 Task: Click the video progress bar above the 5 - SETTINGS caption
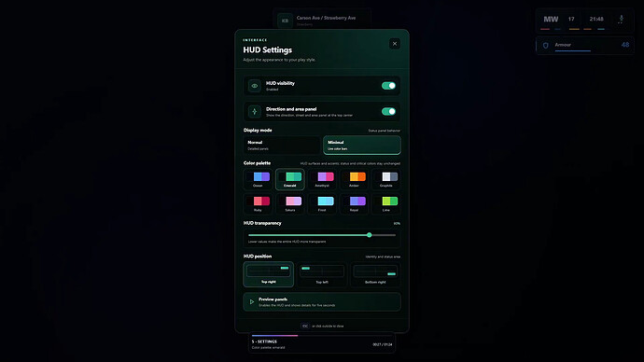(x=322, y=335)
